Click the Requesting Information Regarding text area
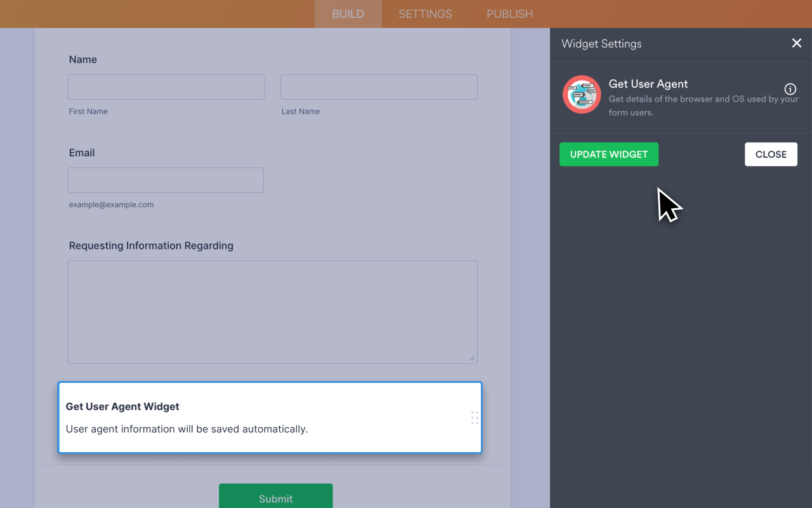This screenshot has height=508, width=812. coord(272,311)
